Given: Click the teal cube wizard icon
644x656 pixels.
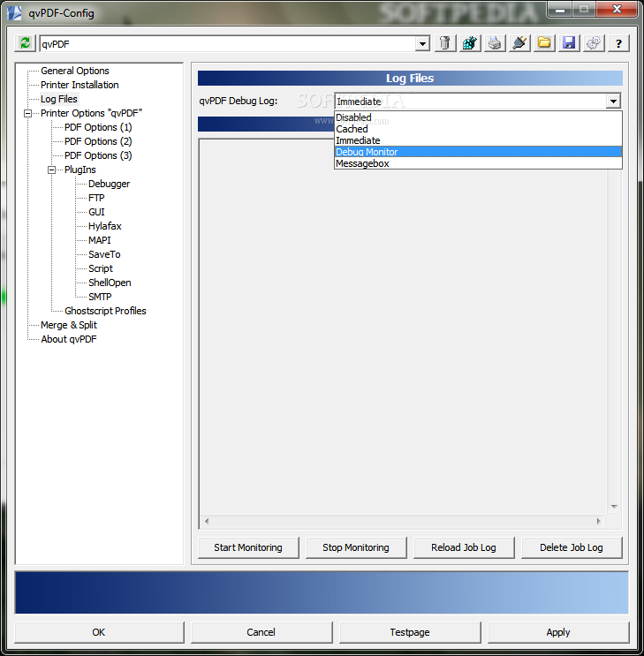Looking at the screenshot, I should (470, 43).
